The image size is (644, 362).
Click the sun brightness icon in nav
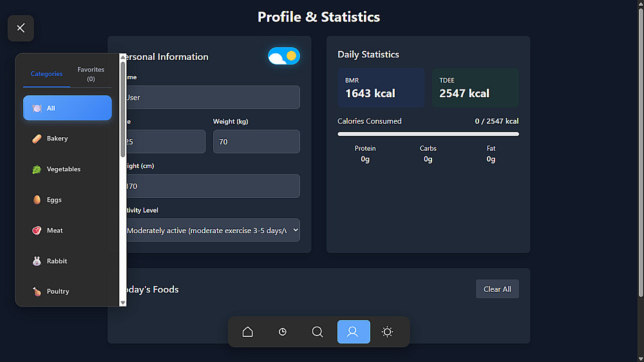[x=387, y=332]
